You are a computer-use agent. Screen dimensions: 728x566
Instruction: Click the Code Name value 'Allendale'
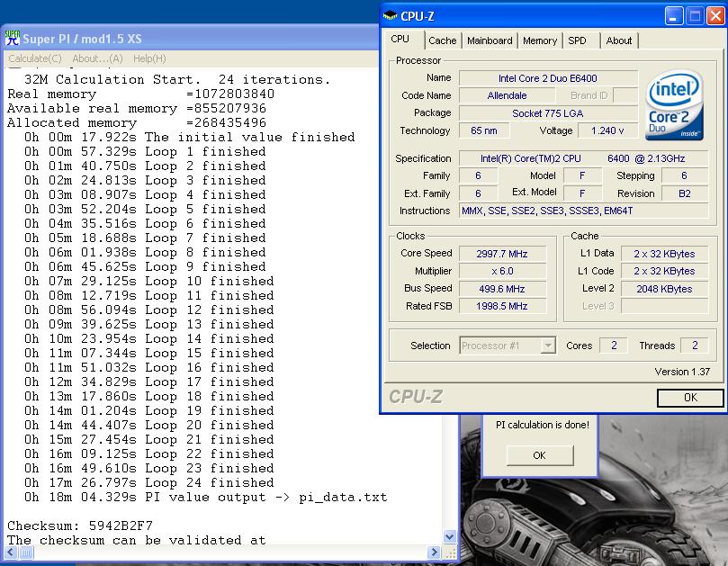[x=507, y=95]
